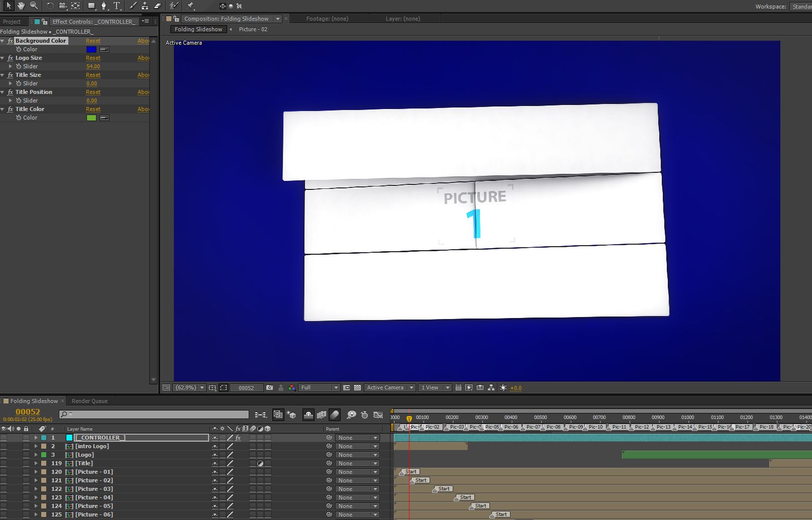
Task: Select the Hand tool
Action: [x=21, y=6]
